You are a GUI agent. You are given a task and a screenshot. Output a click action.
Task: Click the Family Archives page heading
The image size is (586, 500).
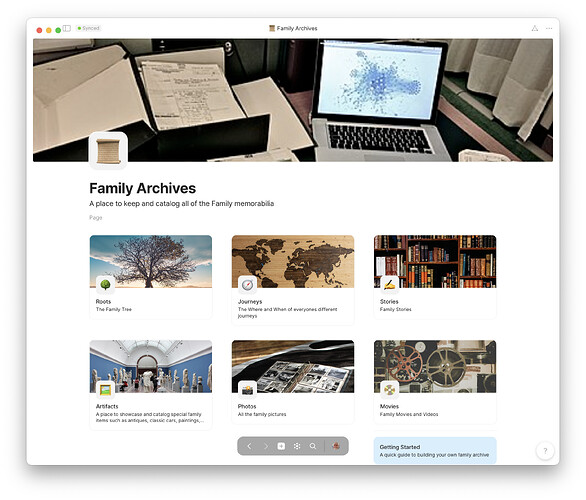point(142,188)
